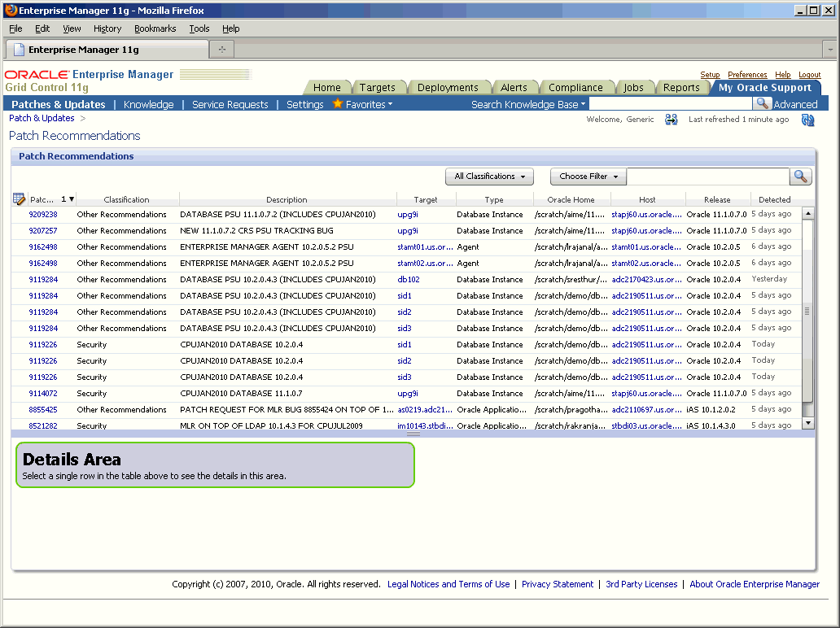Screen dimensions: 840x628
Task: Click About Oracle Enterprise Manager link
Action: point(755,584)
